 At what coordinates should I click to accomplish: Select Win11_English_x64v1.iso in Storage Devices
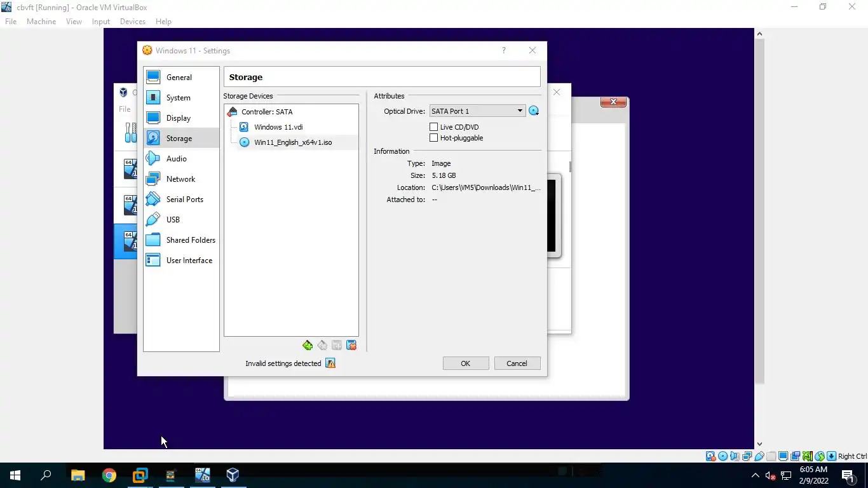tap(293, 142)
